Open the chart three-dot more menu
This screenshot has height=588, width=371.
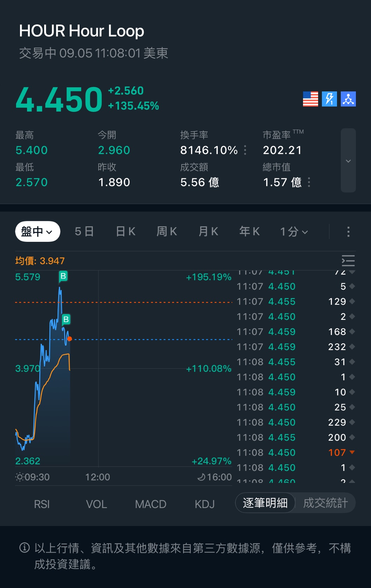coord(348,232)
